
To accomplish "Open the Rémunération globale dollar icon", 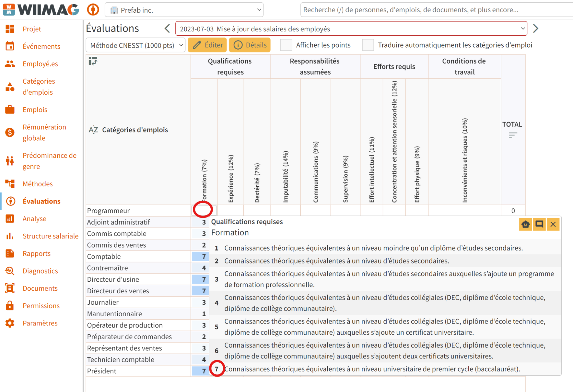I will (x=10, y=132).
